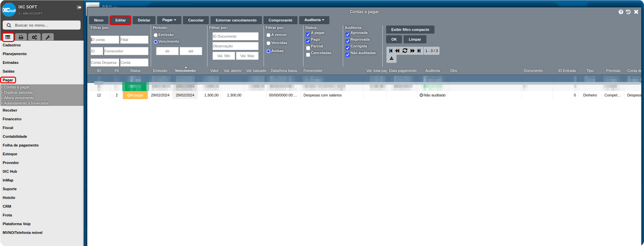This screenshot has height=246, width=644.
Task: Click the OK filter button
Action: (394, 39)
